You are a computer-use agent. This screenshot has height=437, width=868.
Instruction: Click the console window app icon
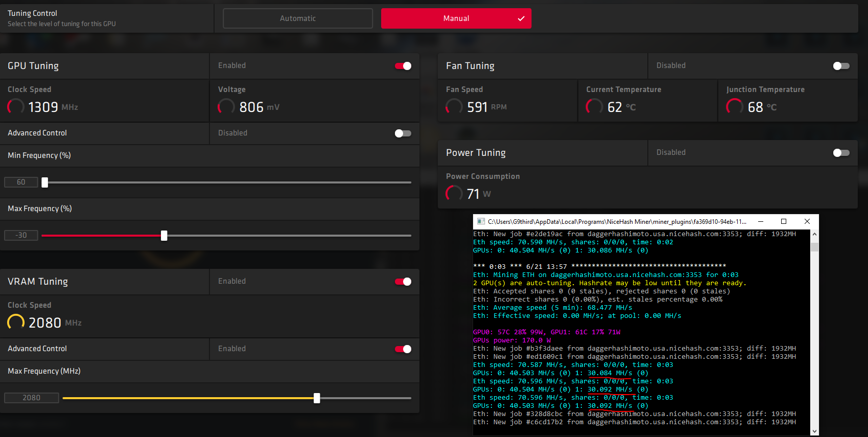(481, 222)
